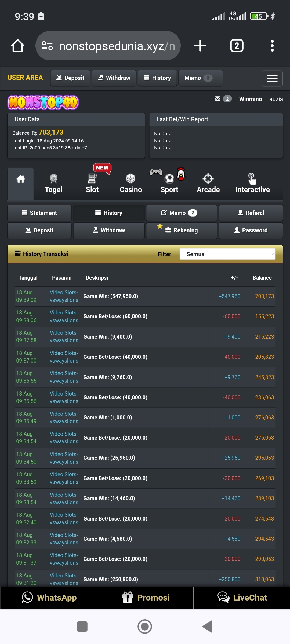Tap the Android recent apps square button
290x644 pixels.
pos(82,627)
